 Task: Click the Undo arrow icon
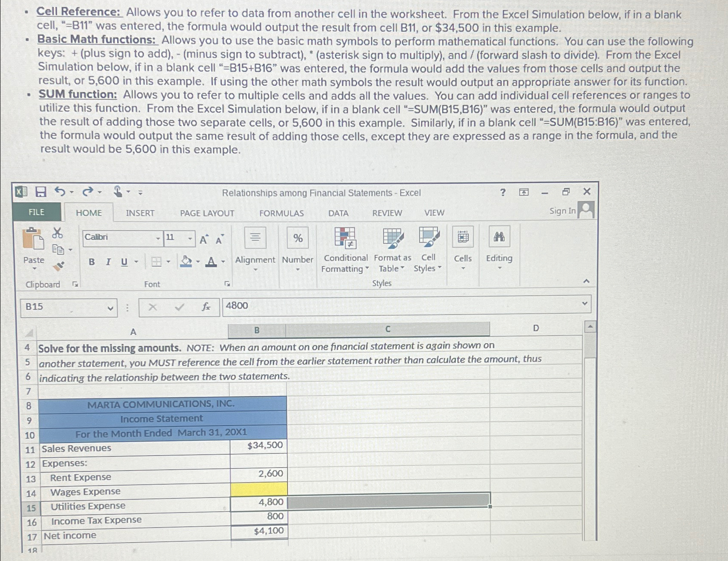(60, 192)
